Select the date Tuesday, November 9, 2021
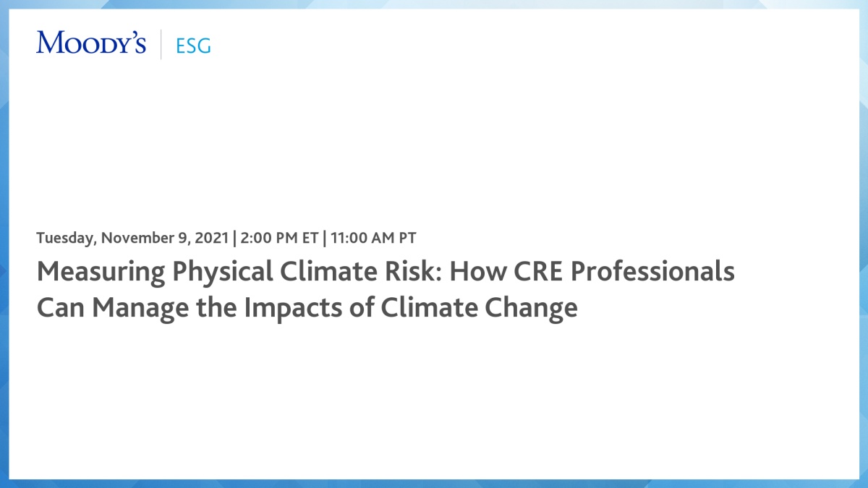868x488 pixels. point(133,237)
